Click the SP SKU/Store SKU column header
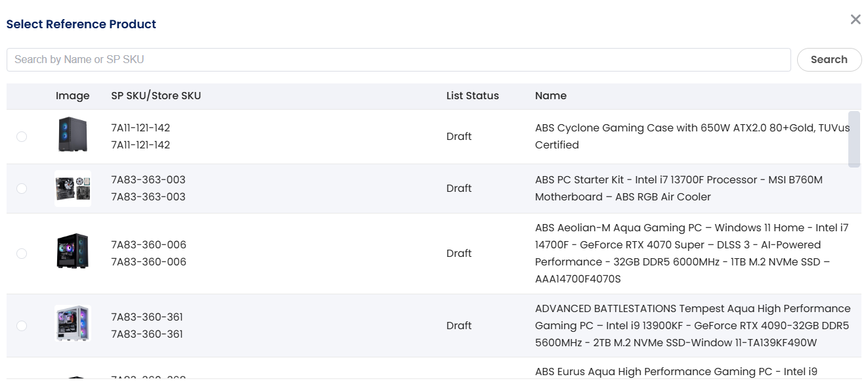 pos(156,96)
